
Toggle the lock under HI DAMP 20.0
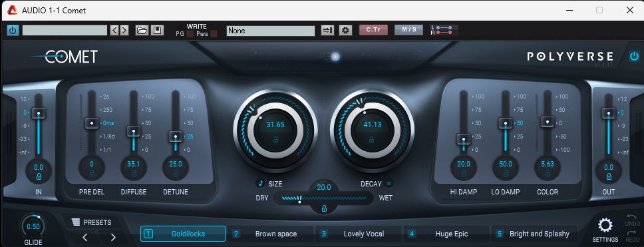[464, 174]
